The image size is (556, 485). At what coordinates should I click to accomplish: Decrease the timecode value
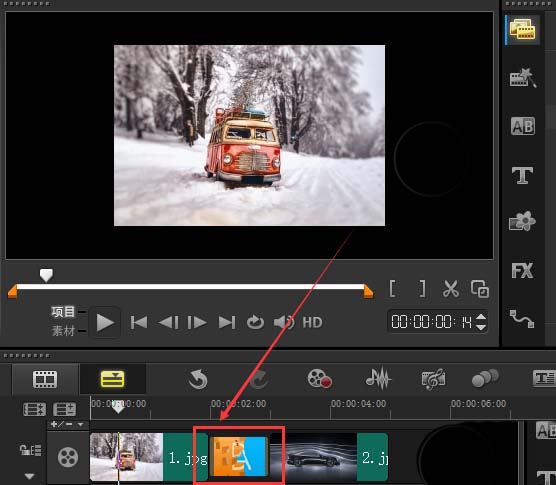pyautogui.click(x=481, y=327)
